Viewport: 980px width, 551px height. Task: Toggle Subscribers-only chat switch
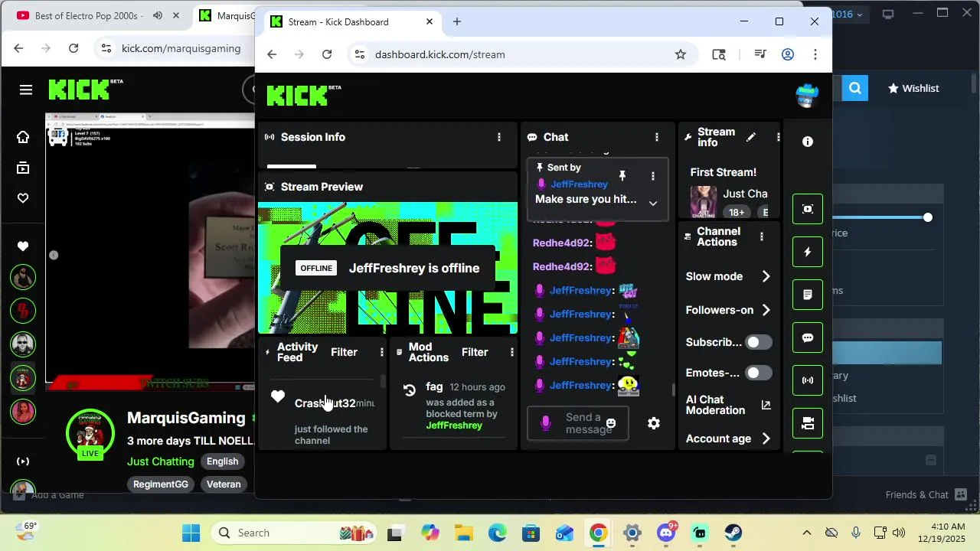(759, 342)
